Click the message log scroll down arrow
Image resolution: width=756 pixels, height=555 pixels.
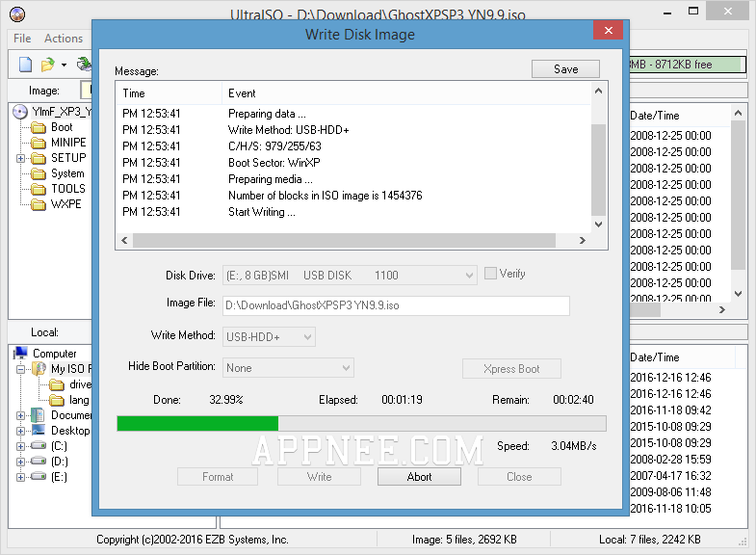click(598, 224)
